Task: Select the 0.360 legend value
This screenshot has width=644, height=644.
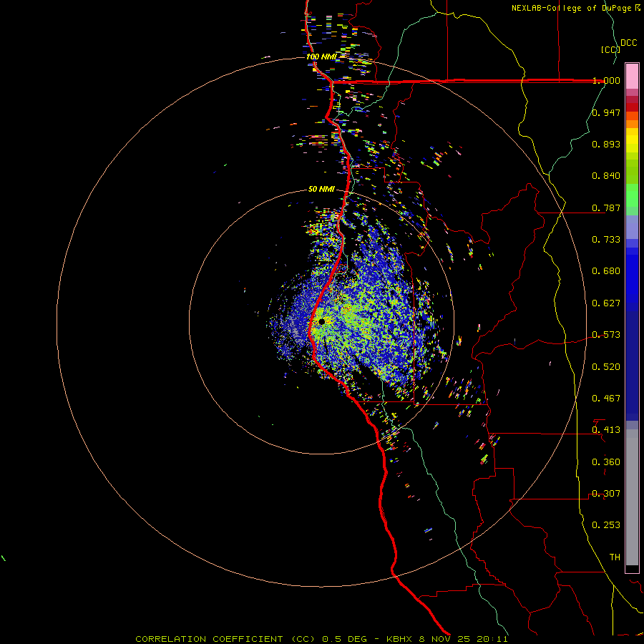Action: [x=606, y=462]
